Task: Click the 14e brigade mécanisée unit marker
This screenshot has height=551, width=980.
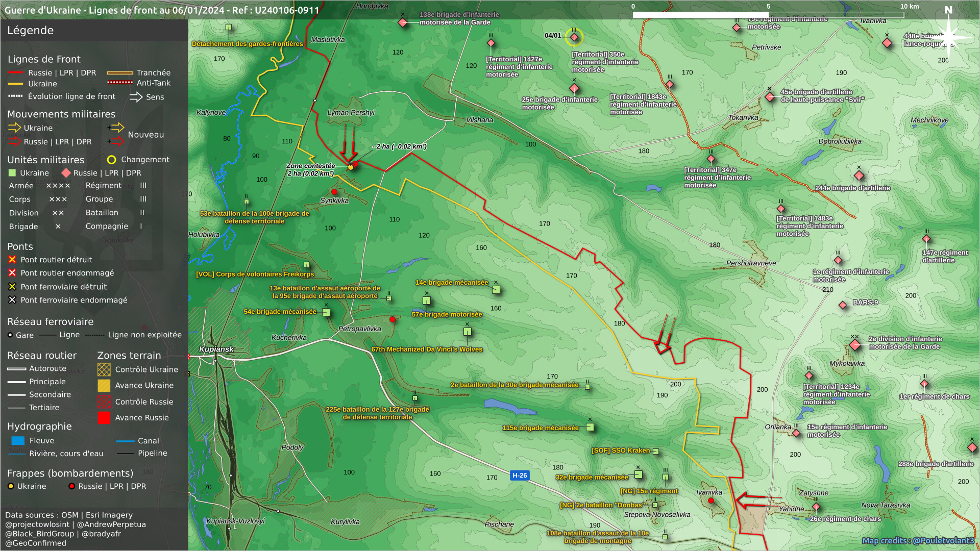Action: [496, 290]
